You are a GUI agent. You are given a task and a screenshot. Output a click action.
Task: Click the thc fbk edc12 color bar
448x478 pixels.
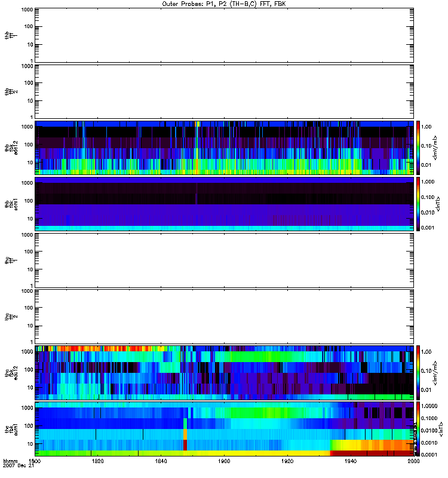click(419, 372)
